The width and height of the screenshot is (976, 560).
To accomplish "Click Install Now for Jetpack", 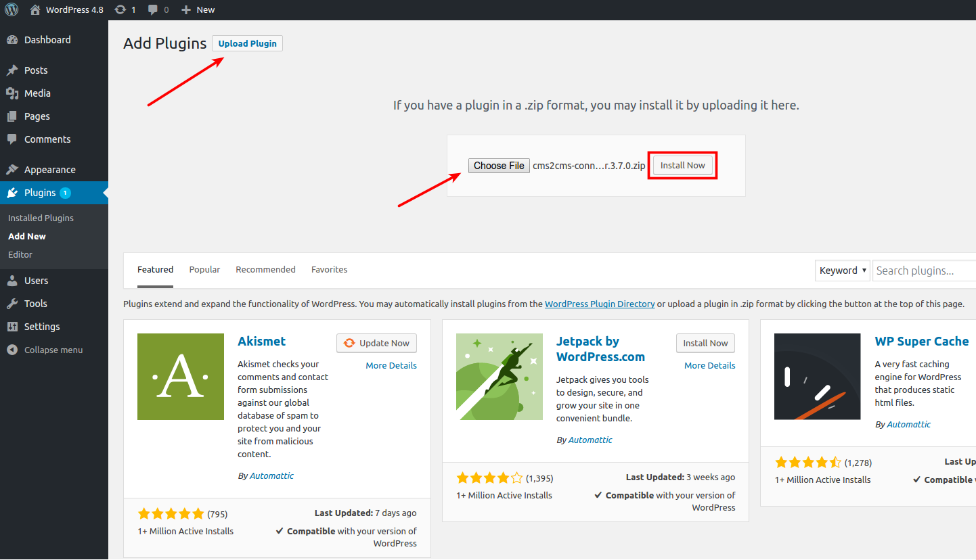I will click(x=705, y=343).
